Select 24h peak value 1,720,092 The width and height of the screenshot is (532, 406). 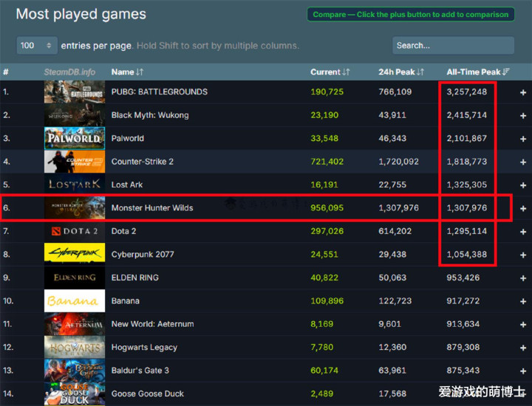pos(399,162)
